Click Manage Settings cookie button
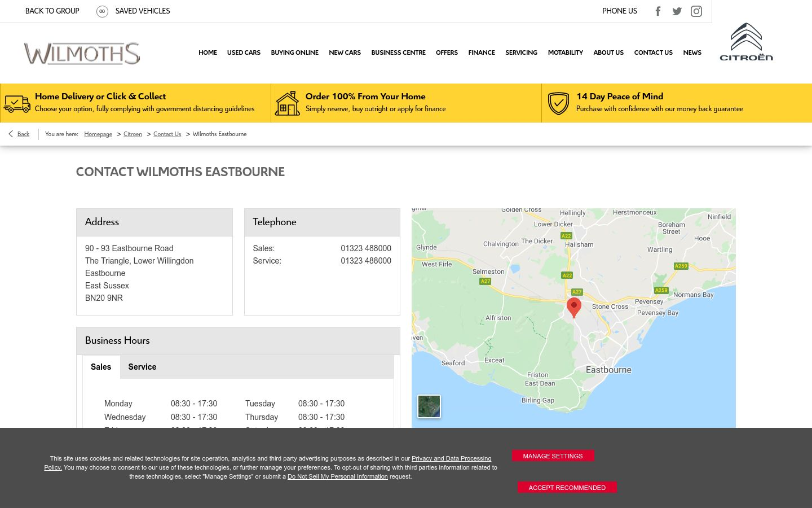 553,456
